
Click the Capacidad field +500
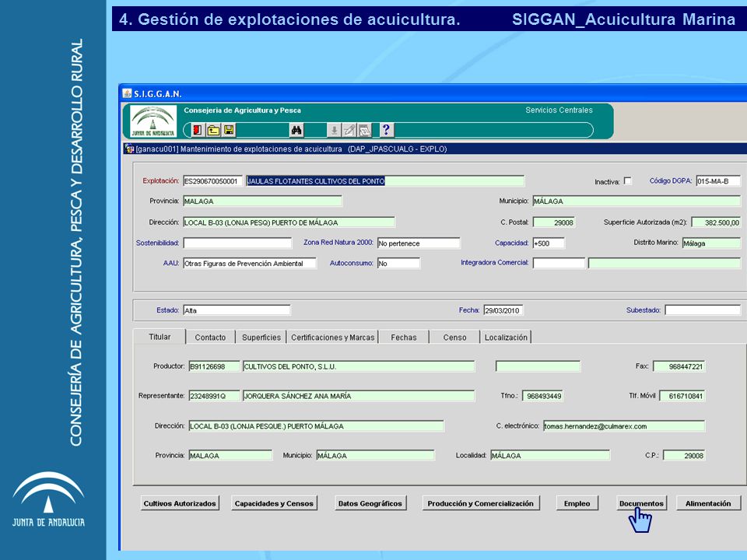pyautogui.click(x=549, y=243)
